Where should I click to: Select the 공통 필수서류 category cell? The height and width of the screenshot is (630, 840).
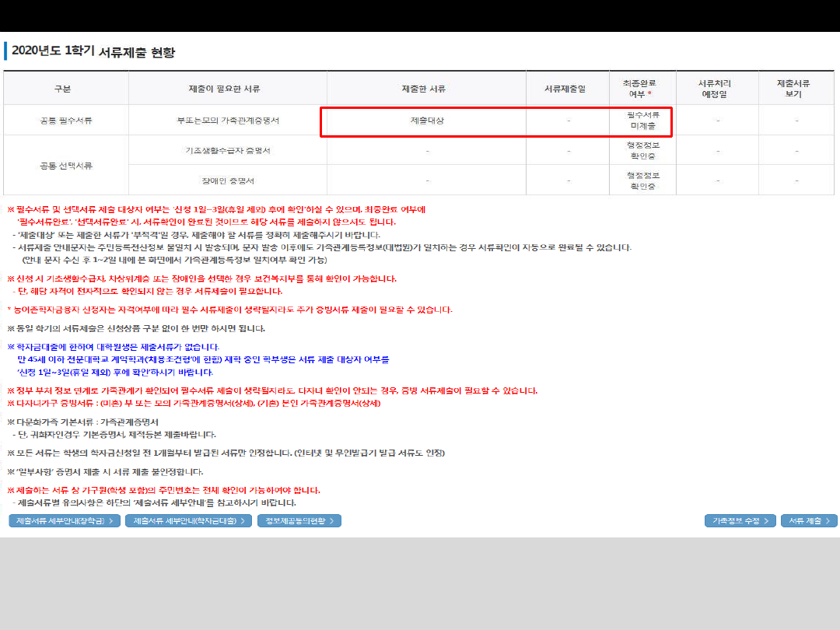(66, 121)
